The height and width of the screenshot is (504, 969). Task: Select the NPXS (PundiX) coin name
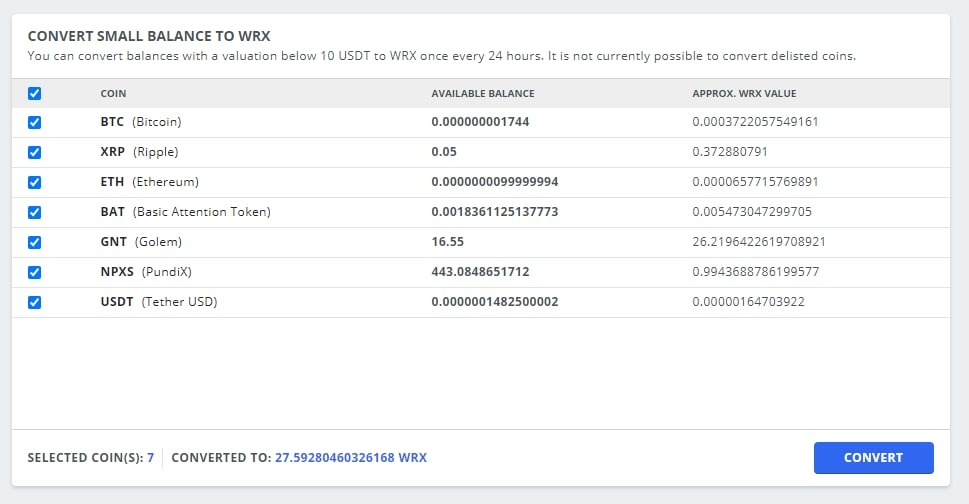[x=146, y=272]
